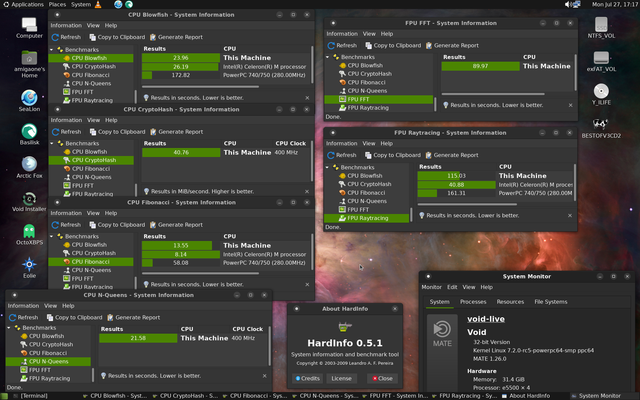Click Refresh in FPU FFT window
The width and height of the screenshot is (640, 400).
pyautogui.click(x=342, y=46)
